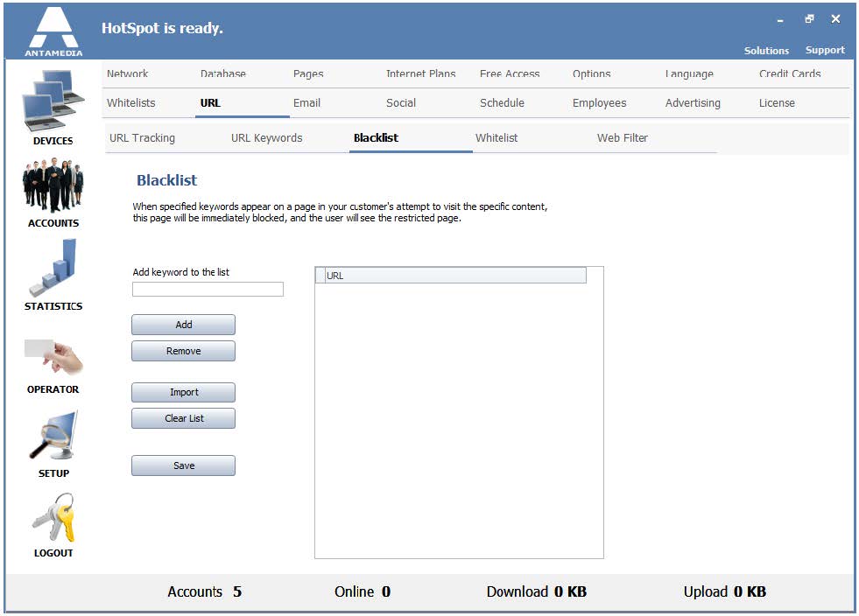This screenshot has height=616, width=859.
Task: Switch to the Credit Cards tab
Action: 790,73
